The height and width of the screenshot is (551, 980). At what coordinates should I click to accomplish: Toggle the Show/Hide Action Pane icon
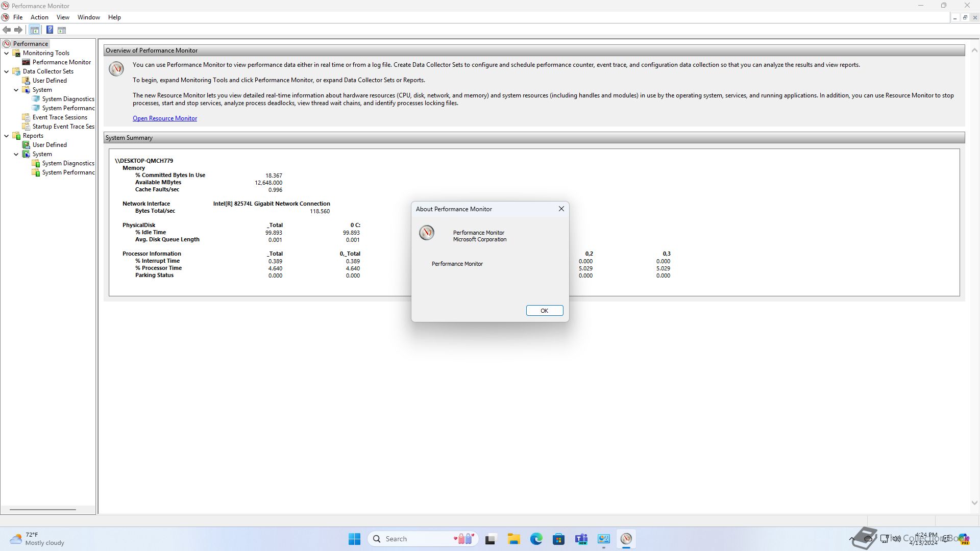62,30
